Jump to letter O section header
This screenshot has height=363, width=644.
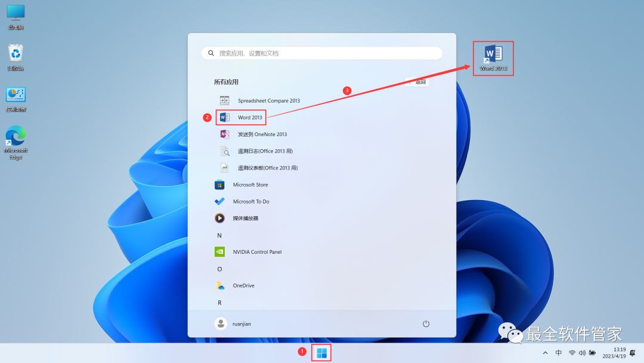point(219,269)
